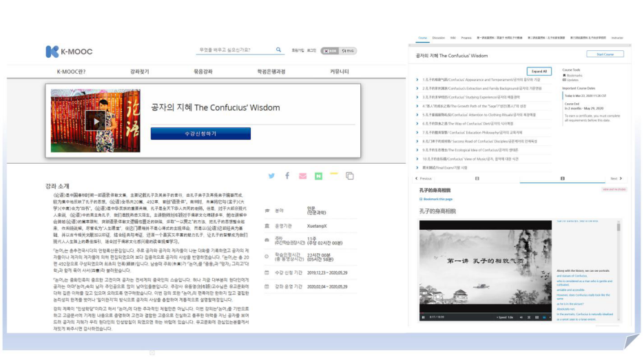Click the Bookmark this page link
This screenshot has height=362, width=644.
click(436, 199)
